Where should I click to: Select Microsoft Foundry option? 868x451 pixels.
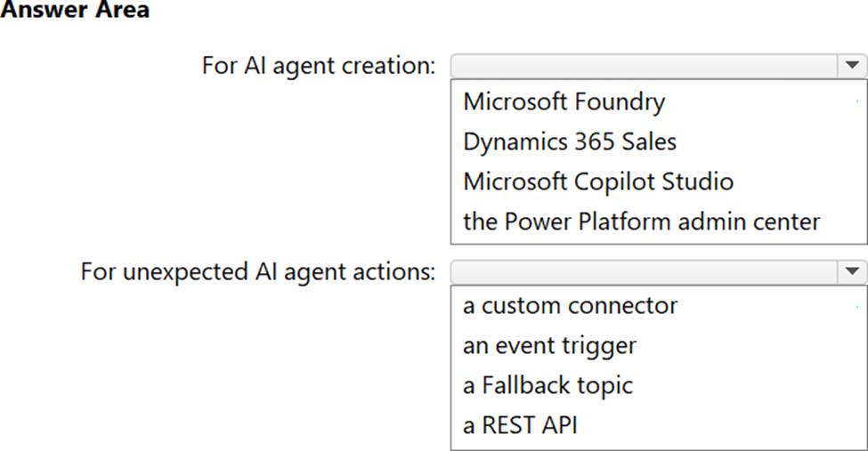tap(564, 101)
